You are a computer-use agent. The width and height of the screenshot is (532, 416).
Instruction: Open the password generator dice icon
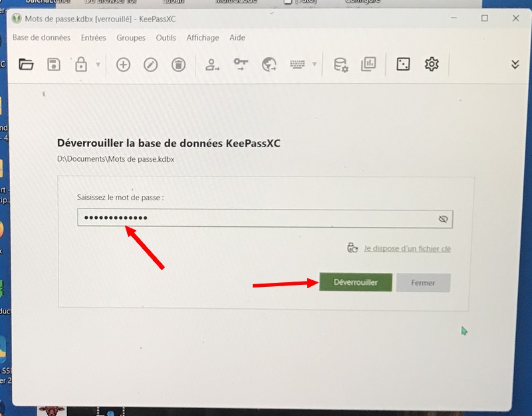(403, 64)
